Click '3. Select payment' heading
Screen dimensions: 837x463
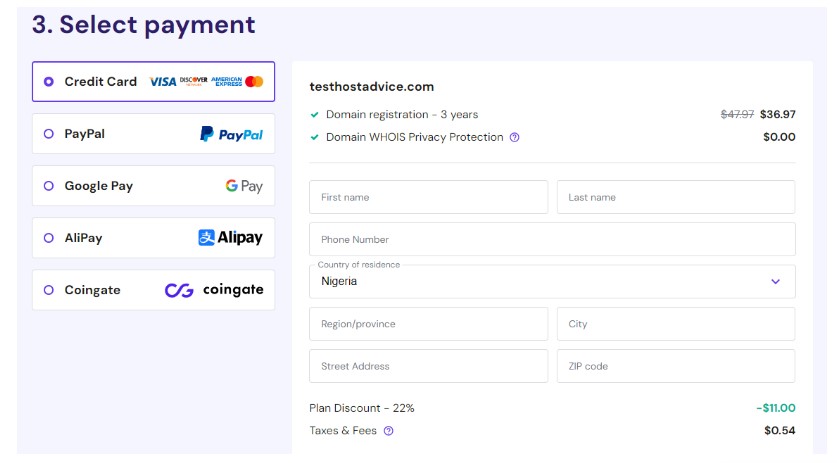(x=144, y=25)
